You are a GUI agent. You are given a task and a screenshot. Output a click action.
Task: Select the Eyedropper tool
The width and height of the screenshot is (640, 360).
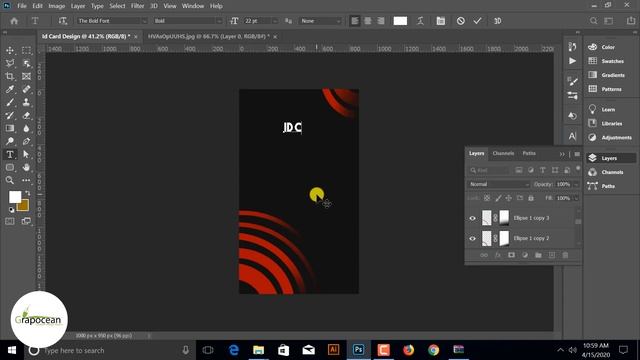coord(10,89)
